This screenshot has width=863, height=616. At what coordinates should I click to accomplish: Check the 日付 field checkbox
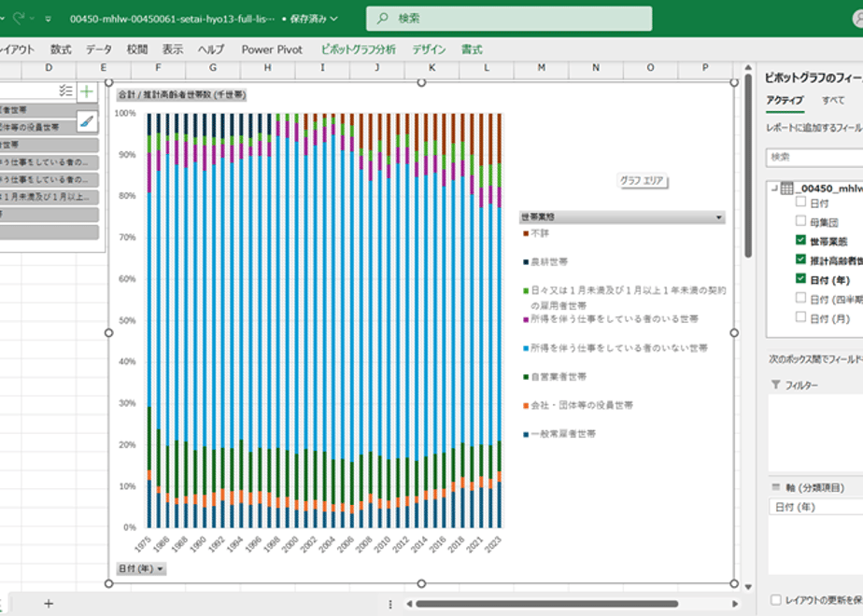pos(800,202)
